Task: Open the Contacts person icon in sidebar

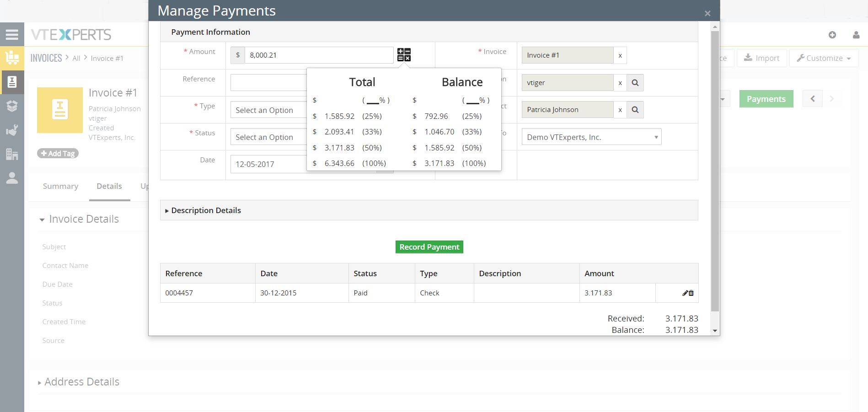Action: click(12, 178)
